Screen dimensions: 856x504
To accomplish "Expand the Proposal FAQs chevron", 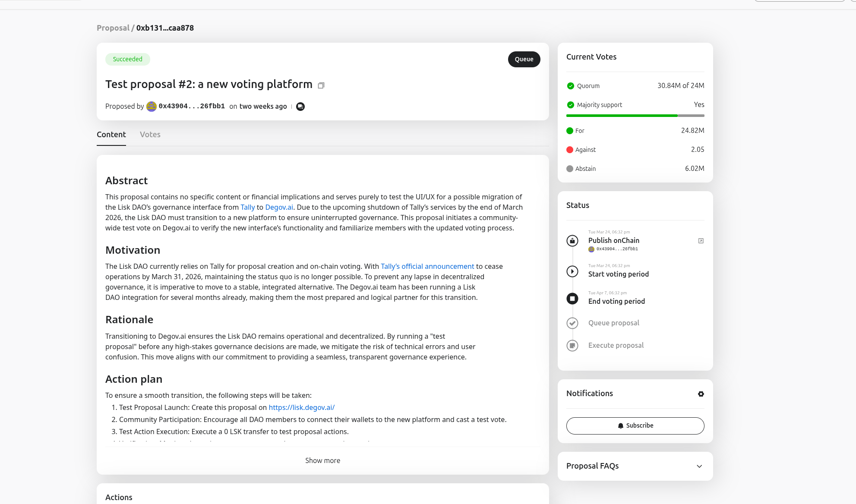I will [699, 466].
